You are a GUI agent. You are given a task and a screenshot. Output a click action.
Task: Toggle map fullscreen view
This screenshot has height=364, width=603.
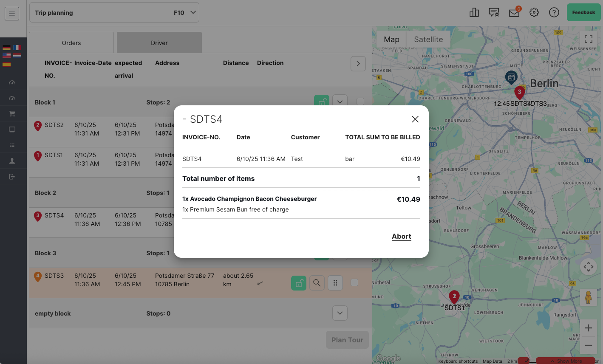tap(589, 39)
